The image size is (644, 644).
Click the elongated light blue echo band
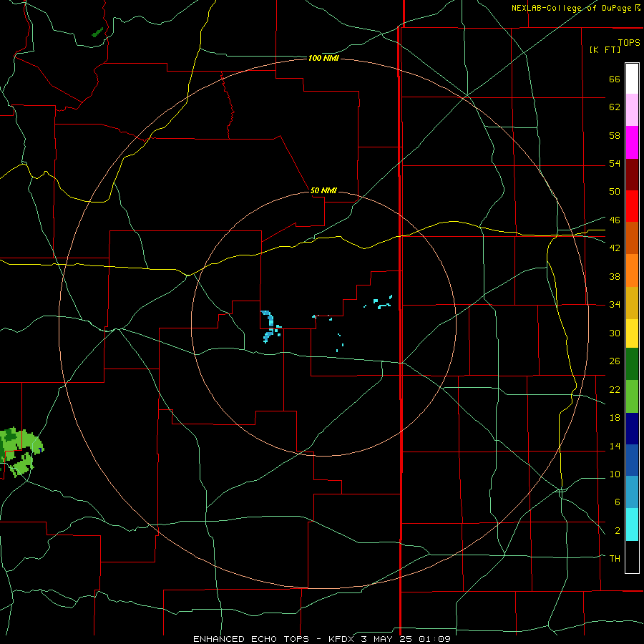(x=268, y=326)
